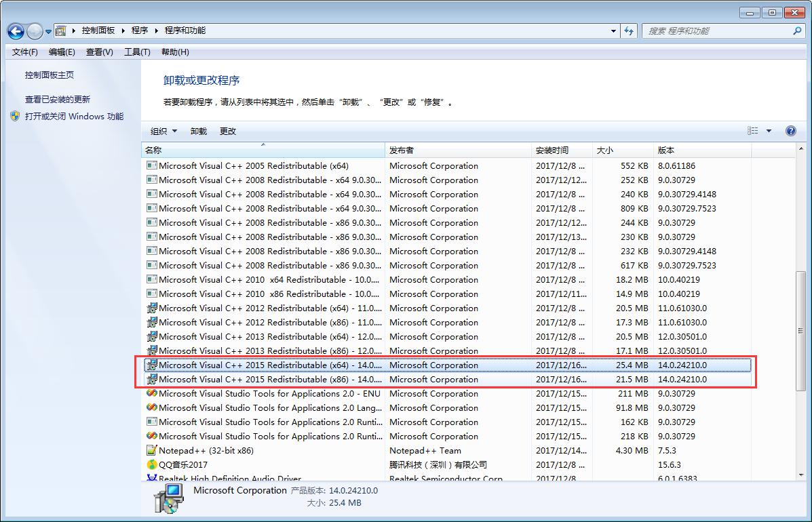This screenshot has height=522, width=812.
Task: Open the 组织 dropdown
Action: coord(163,132)
